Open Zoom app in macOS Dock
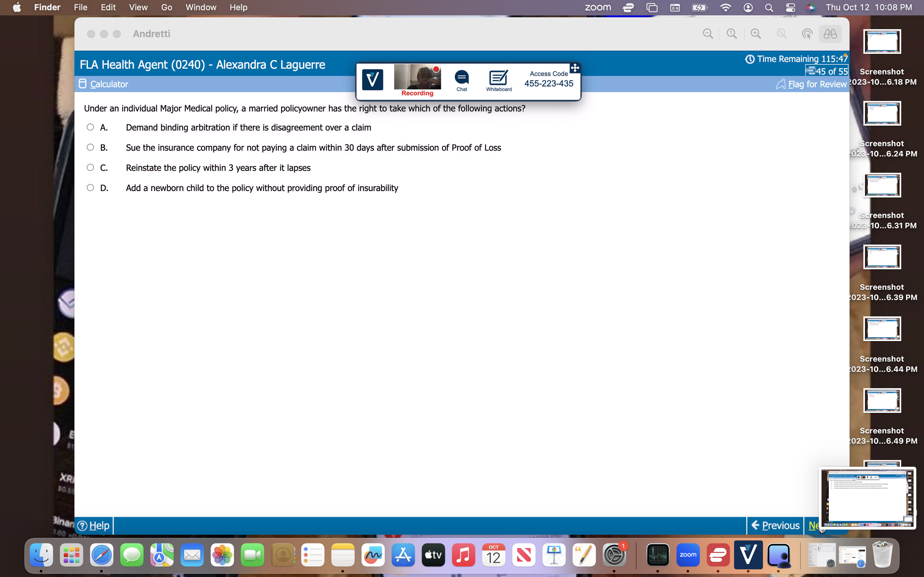Viewport: 924px width, 577px height. pos(688,555)
